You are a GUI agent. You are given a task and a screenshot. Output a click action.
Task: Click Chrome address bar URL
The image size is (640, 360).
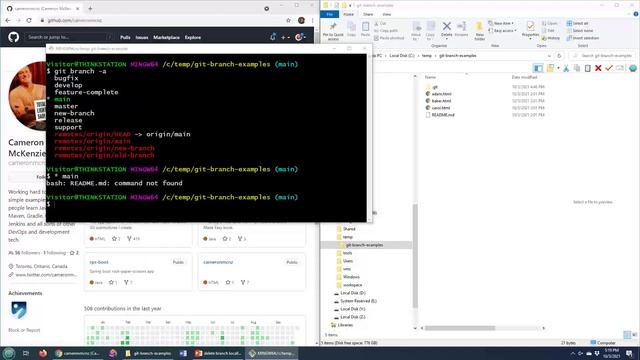click(75, 20)
